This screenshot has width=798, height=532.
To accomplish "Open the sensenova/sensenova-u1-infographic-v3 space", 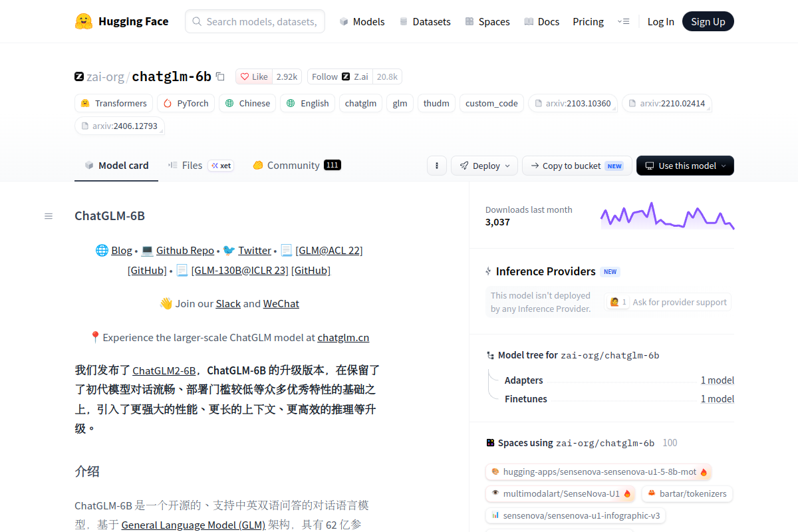I will (x=575, y=515).
